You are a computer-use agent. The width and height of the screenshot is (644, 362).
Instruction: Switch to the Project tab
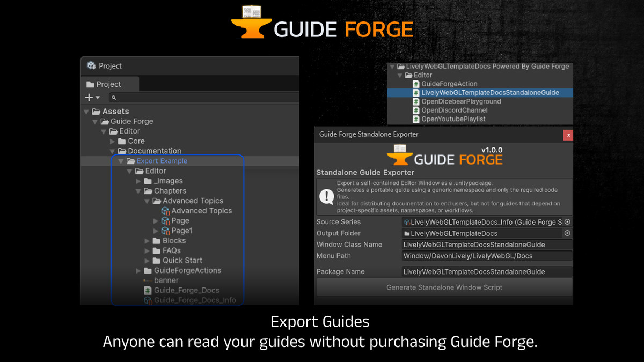[x=110, y=84]
